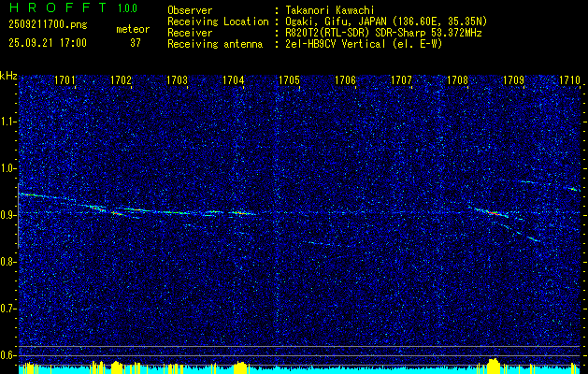Click the kHz axis unit label

click(8, 76)
